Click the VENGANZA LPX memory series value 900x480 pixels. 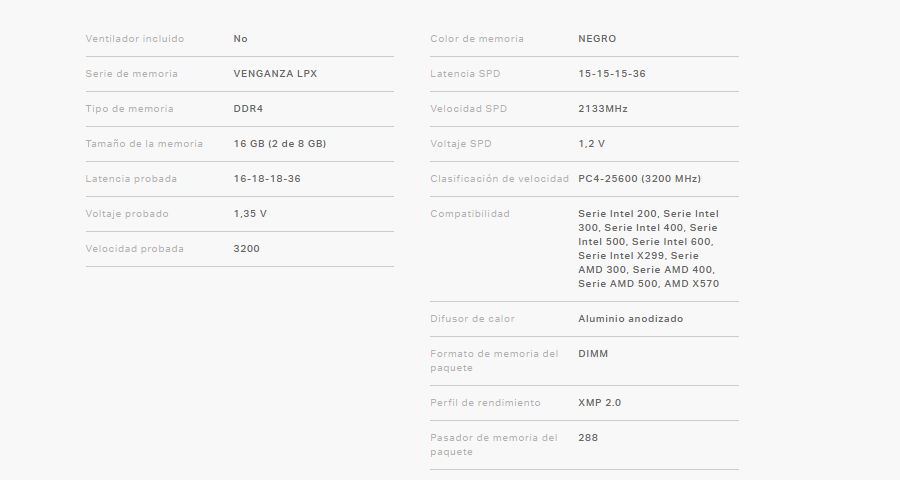coord(275,74)
